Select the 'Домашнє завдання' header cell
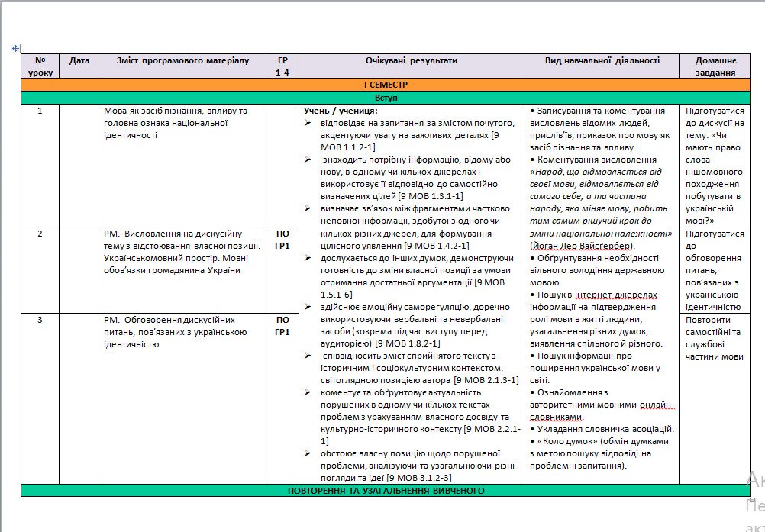The width and height of the screenshot is (765, 532). point(715,66)
